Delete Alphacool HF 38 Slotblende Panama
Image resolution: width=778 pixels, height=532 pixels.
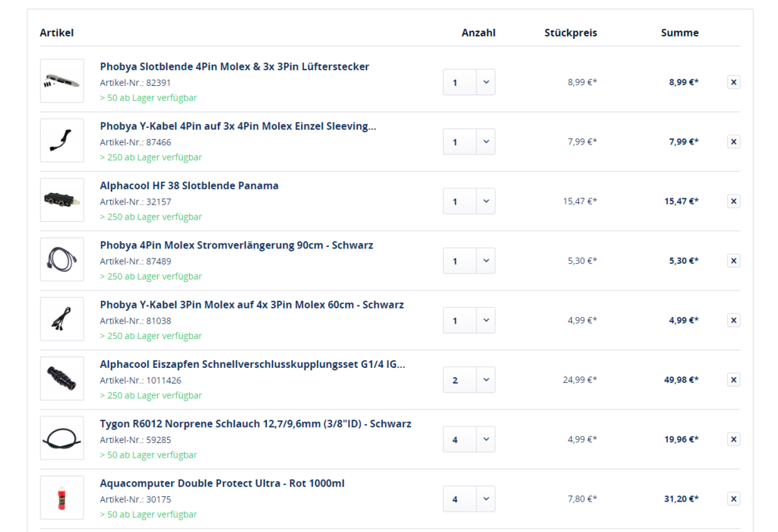click(x=733, y=201)
